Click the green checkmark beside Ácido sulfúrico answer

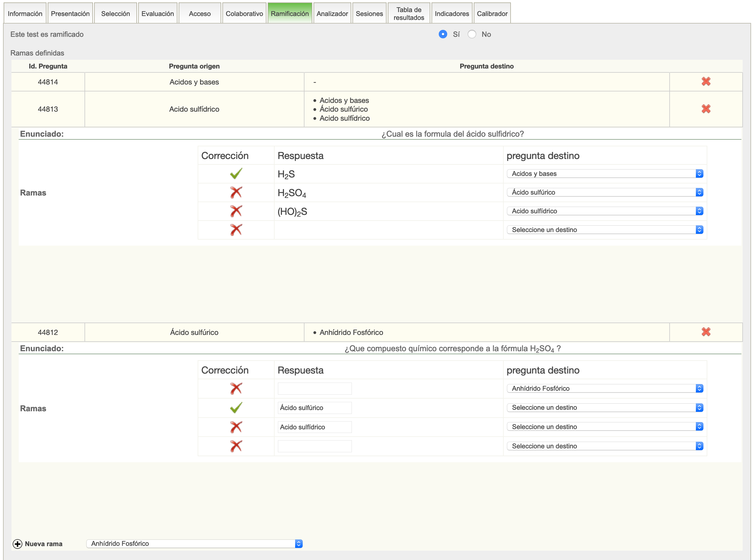coord(236,407)
